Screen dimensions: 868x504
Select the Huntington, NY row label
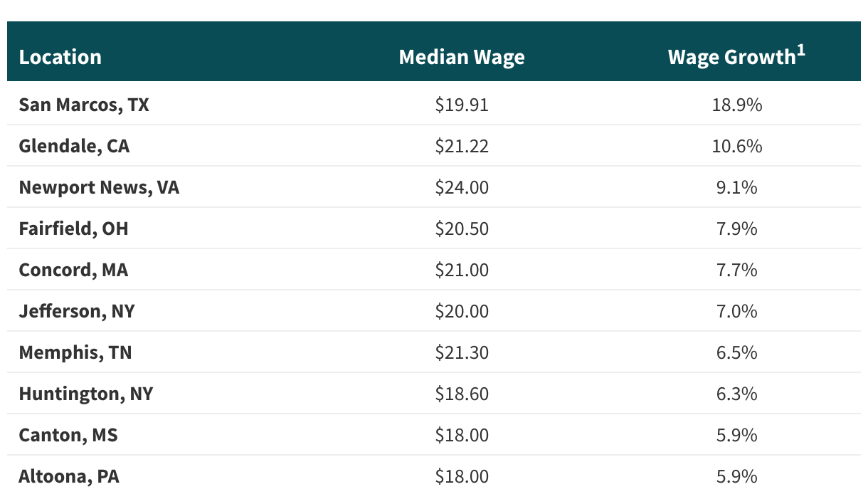(85, 394)
